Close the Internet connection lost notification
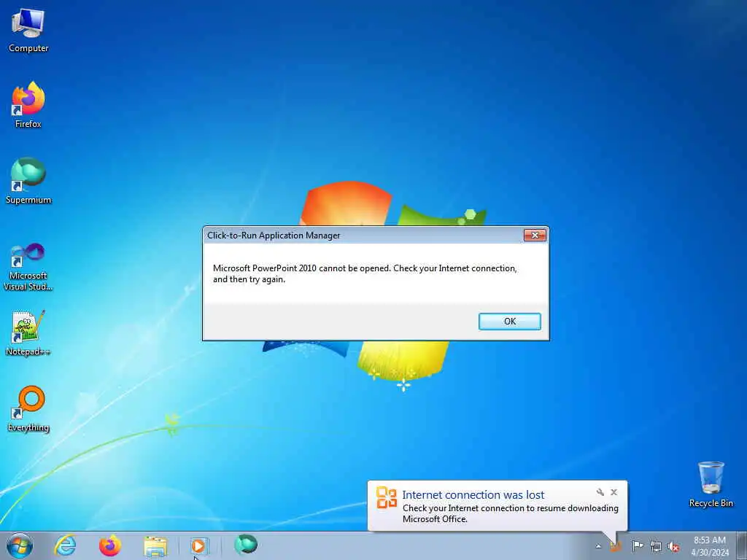The height and width of the screenshot is (560, 747). click(614, 492)
